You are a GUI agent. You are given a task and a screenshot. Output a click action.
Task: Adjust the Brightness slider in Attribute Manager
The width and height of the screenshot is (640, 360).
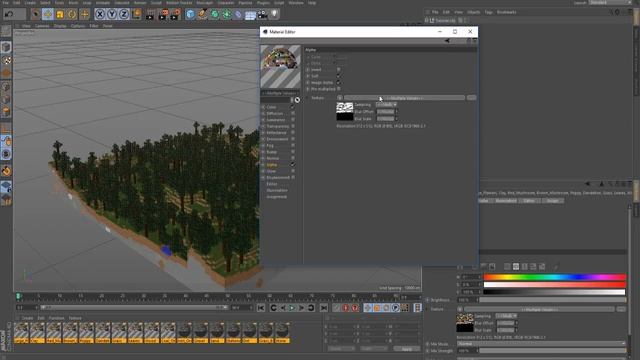click(553, 300)
